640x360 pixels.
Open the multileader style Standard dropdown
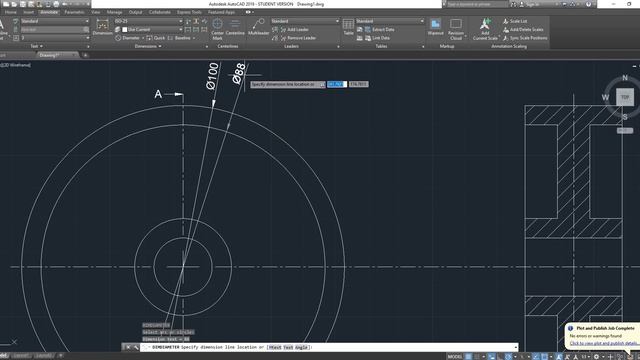click(305, 21)
